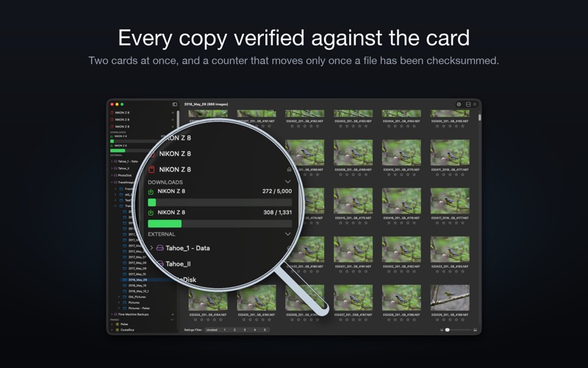The image size is (588, 368).
Task: Click the PhotoDisk drive icon
Action: pyautogui.click(x=115, y=175)
